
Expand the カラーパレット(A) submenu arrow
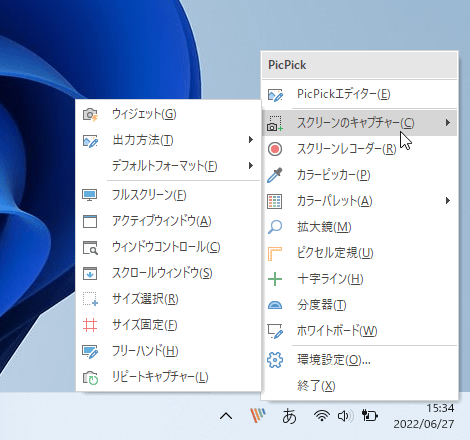(448, 201)
